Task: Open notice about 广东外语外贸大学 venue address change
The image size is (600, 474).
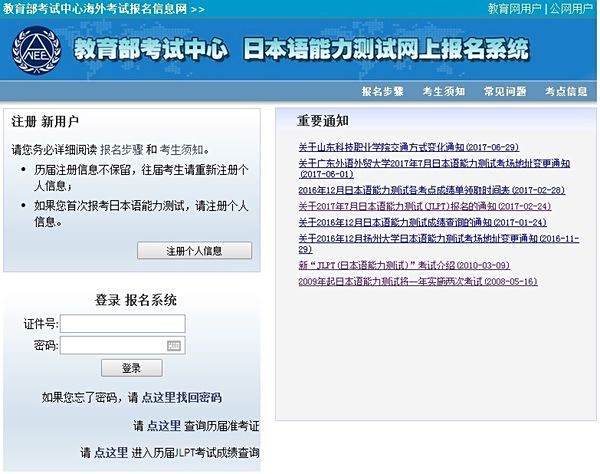Action: [x=434, y=169]
